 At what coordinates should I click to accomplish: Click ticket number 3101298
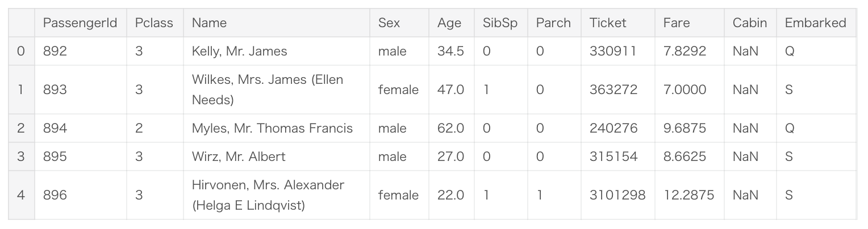point(617,195)
